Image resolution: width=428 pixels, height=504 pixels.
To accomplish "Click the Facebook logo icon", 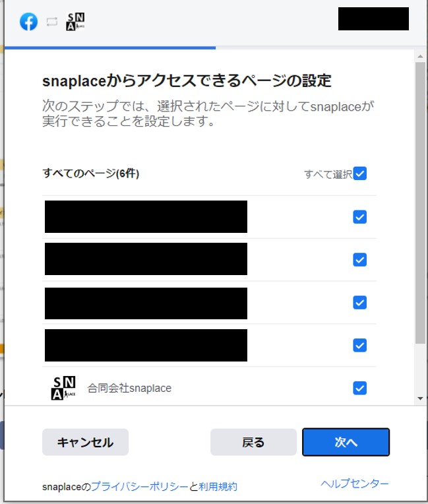I will [28, 22].
